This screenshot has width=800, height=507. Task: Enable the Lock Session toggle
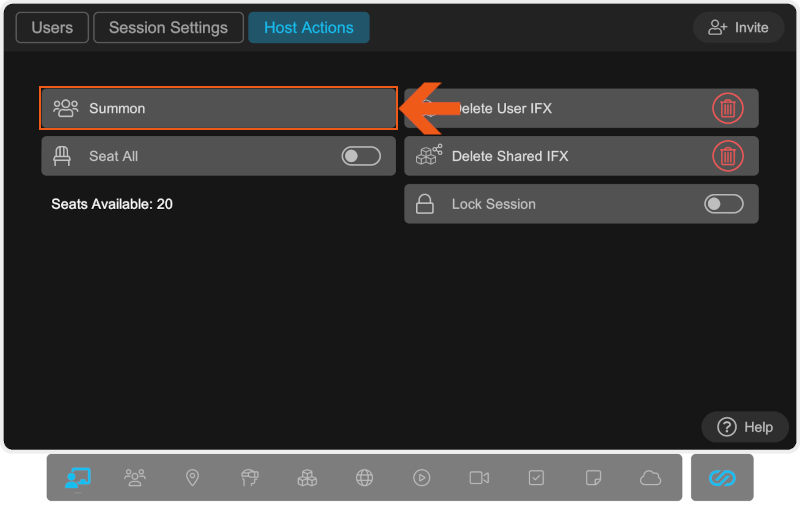pos(723,204)
